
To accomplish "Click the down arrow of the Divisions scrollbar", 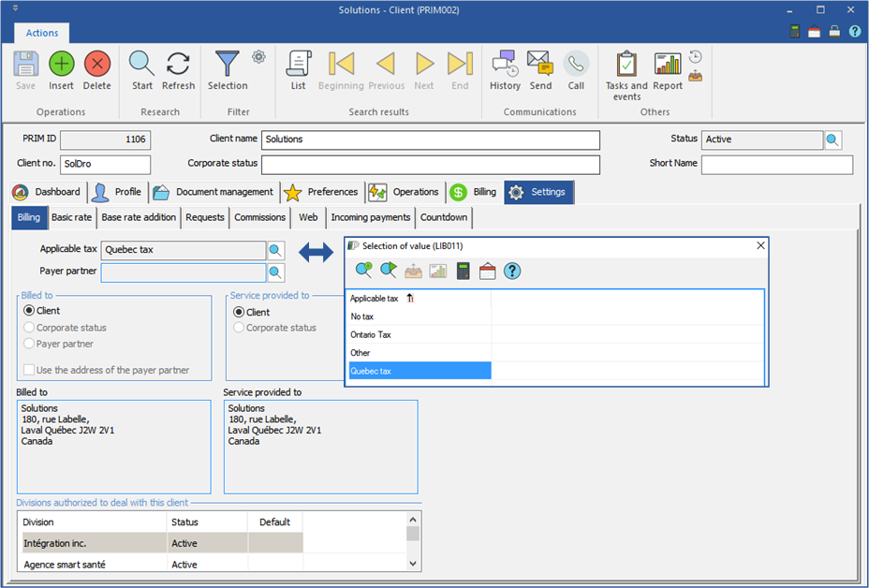I will tap(413, 565).
